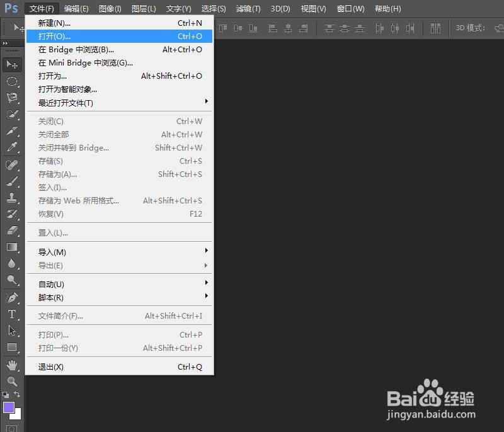Screen dimensions: 504x432
Task: Align right edges in options bar
Action: click(304, 28)
